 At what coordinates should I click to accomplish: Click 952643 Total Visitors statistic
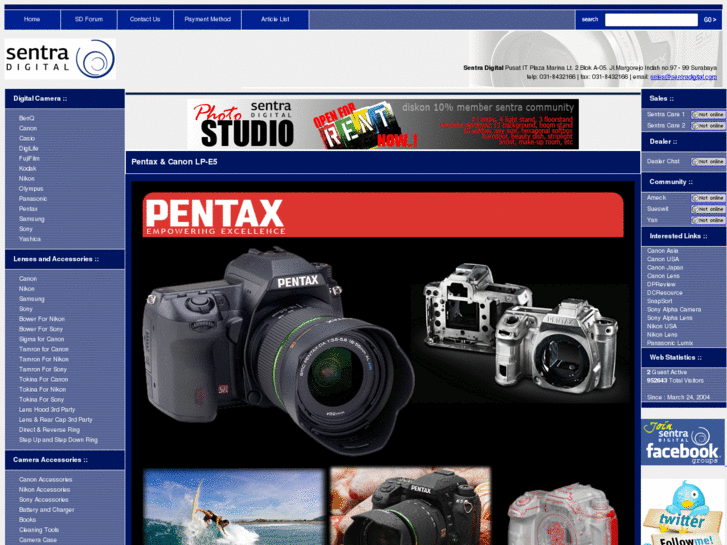click(676, 381)
